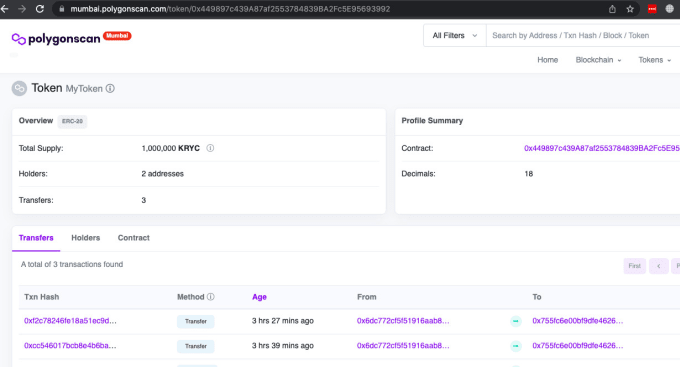Switch to the Holders tab
680x367 pixels.
click(x=85, y=238)
